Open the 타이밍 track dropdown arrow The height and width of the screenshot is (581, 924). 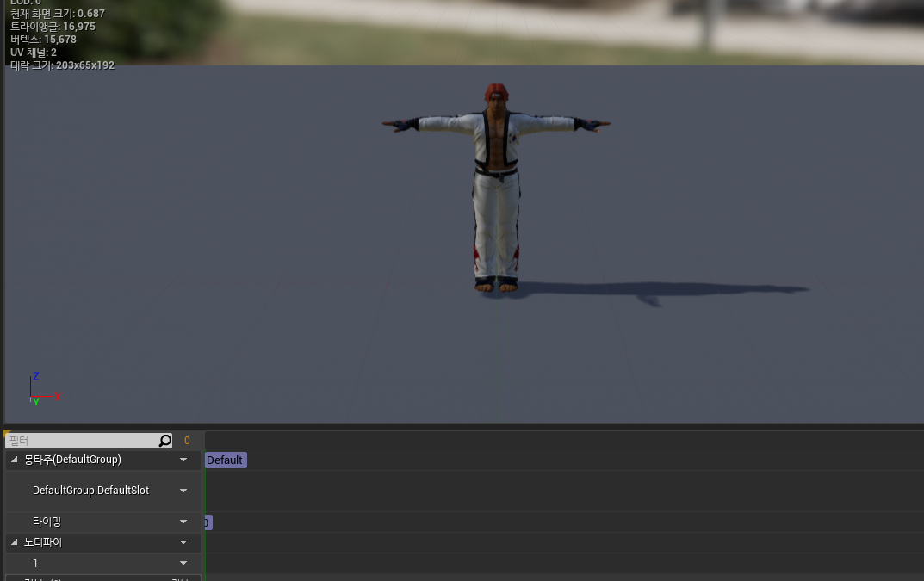pyautogui.click(x=183, y=522)
